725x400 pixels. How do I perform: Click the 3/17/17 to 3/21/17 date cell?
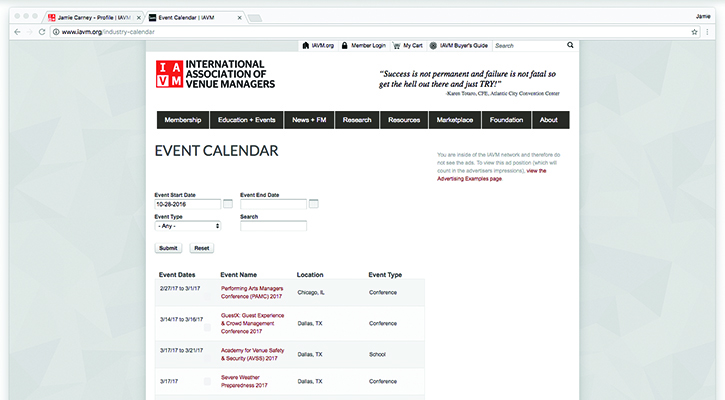pyautogui.click(x=181, y=350)
